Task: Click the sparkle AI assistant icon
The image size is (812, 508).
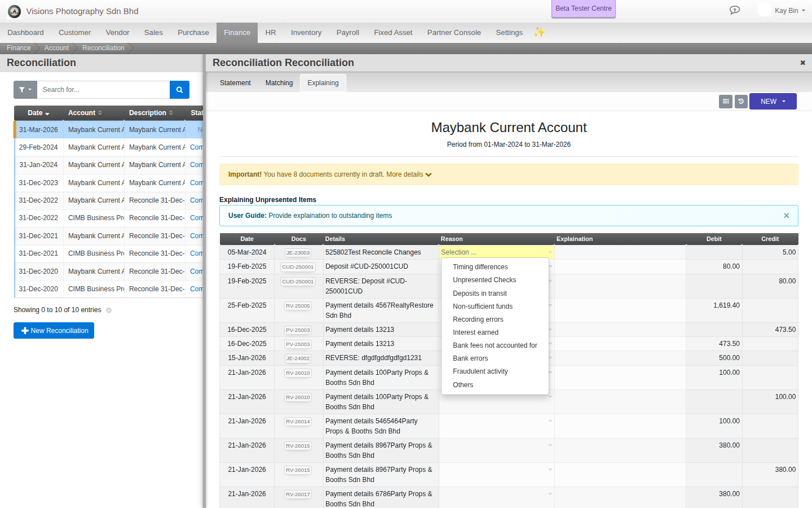Action: point(539,32)
